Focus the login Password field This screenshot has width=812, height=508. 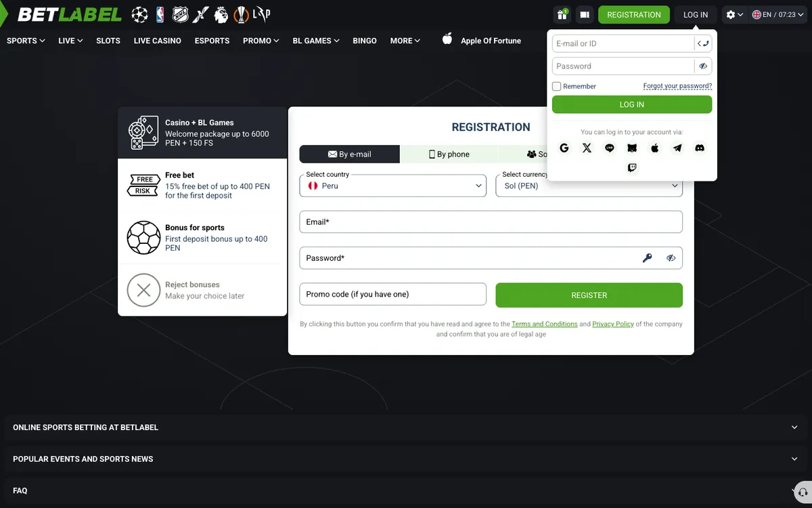click(623, 66)
